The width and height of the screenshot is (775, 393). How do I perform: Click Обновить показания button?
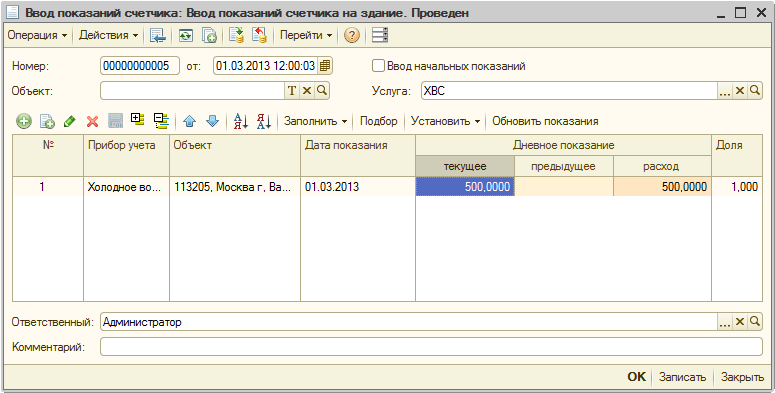(545, 121)
